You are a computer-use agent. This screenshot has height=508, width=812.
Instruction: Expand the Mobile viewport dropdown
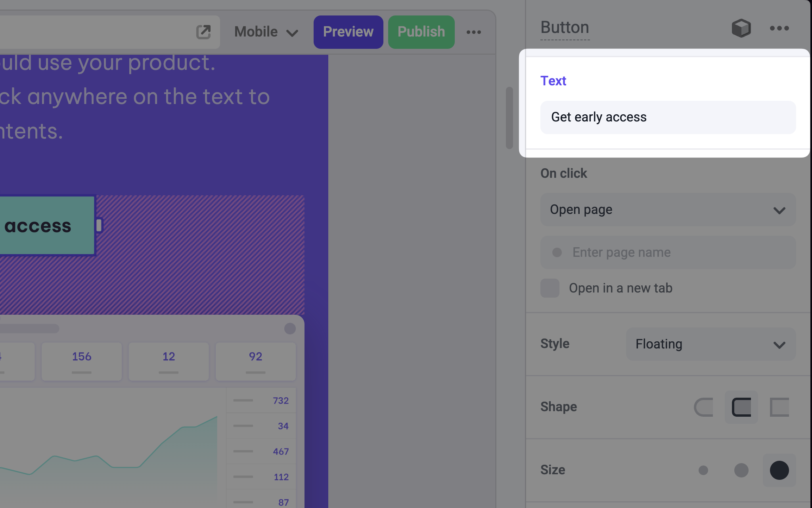pos(266,32)
